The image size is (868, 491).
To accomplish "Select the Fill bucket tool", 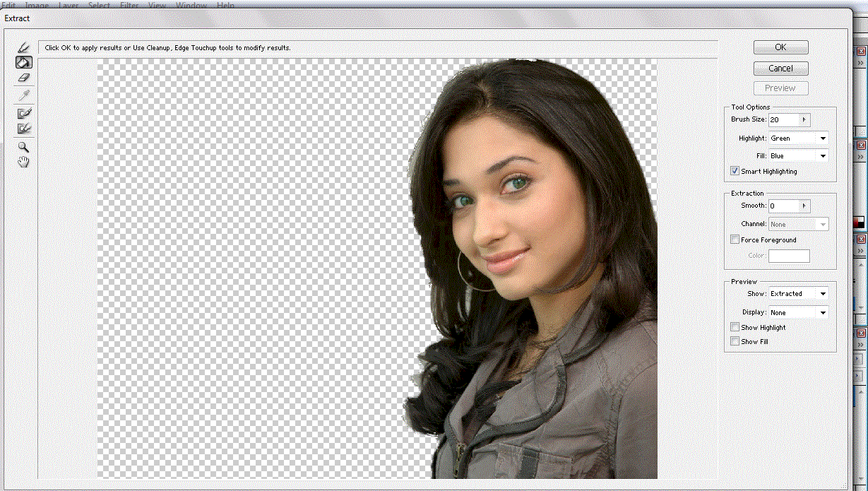I will 24,62.
